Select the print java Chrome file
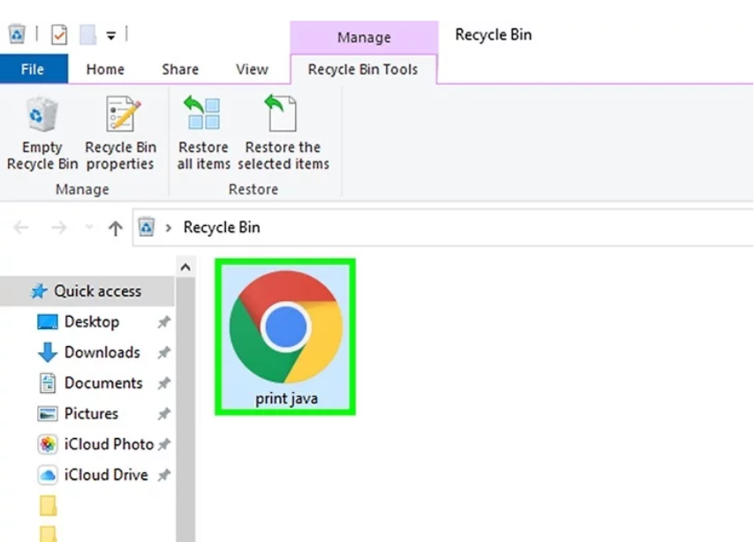Screen dimensions: 756x542 coord(285,335)
